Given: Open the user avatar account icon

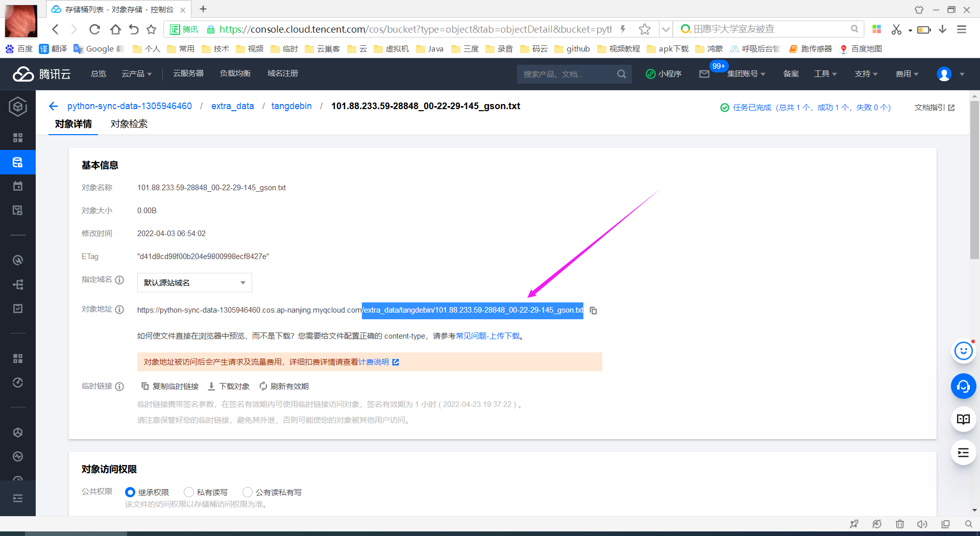Looking at the screenshot, I should [x=944, y=74].
